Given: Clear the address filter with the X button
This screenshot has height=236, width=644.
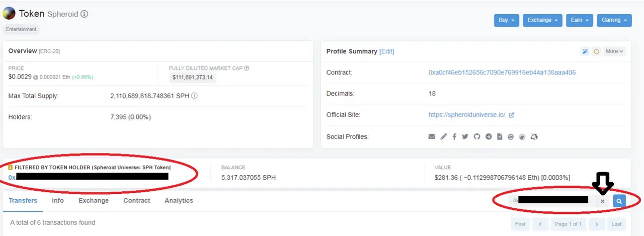Looking at the screenshot, I should [603, 201].
